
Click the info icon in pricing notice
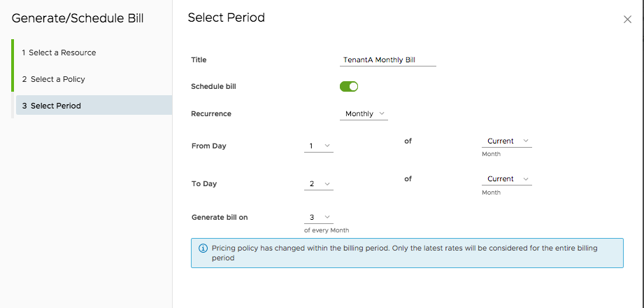tap(203, 248)
